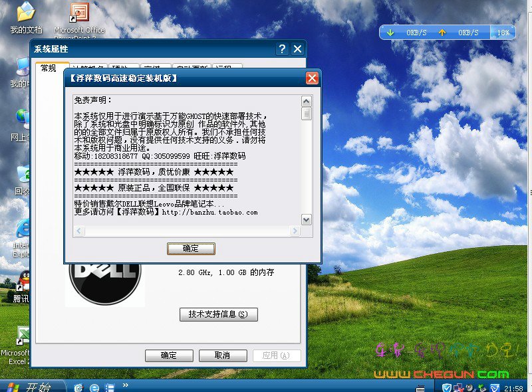This screenshot has width=532, height=392.
Task: Launch Internet Explorer from quick launch bar
Action: click(94, 387)
